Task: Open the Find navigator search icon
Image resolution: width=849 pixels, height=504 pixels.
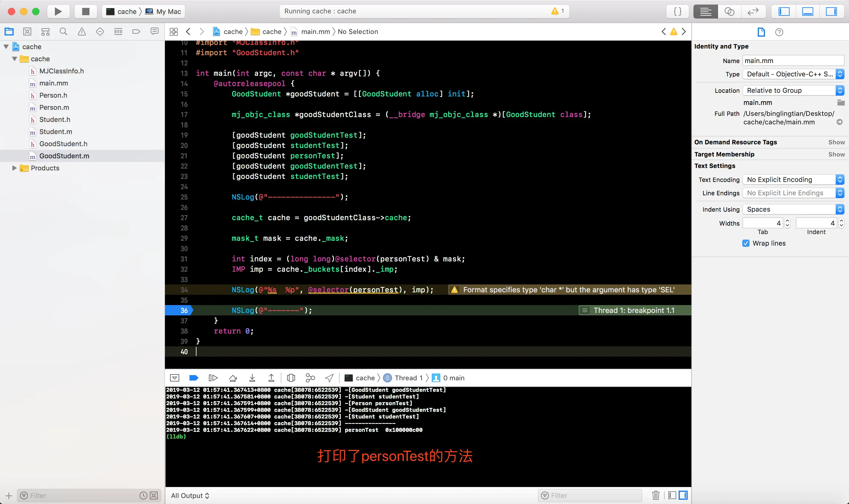Action: [63, 32]
